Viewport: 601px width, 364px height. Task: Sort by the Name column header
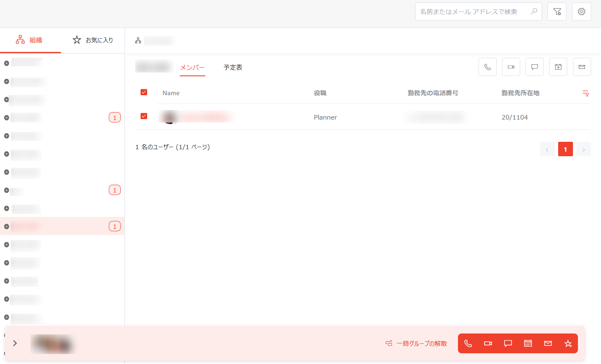pyautogui.click(x=171, y=93)
